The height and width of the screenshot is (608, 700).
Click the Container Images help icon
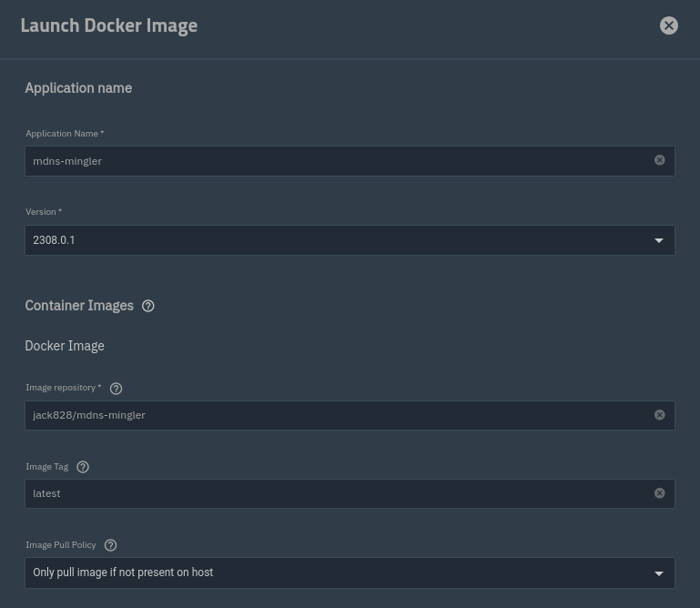pos(148,306)
